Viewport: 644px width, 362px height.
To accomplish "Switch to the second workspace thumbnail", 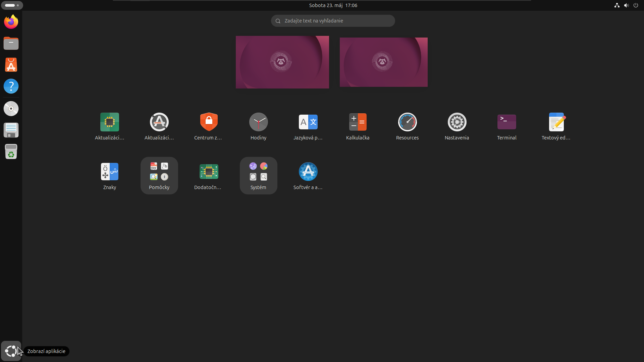I will 384,62.
